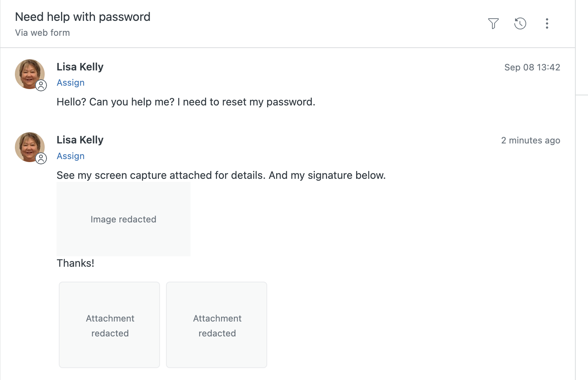The image size is (588, 380).
Task: Click Lisa Kelly's avatar on the 2-minutes-ago comment
Action: click(x=29, y=146)
